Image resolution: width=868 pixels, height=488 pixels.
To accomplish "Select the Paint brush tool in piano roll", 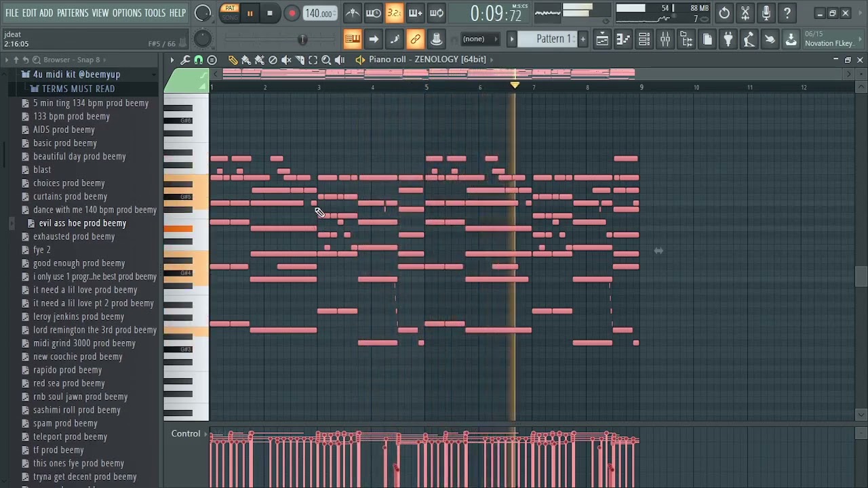I will 246,60.
